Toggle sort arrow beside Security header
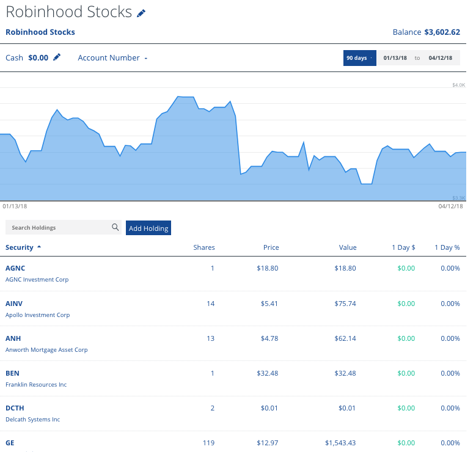476x452 pixels. pos(39,247)
